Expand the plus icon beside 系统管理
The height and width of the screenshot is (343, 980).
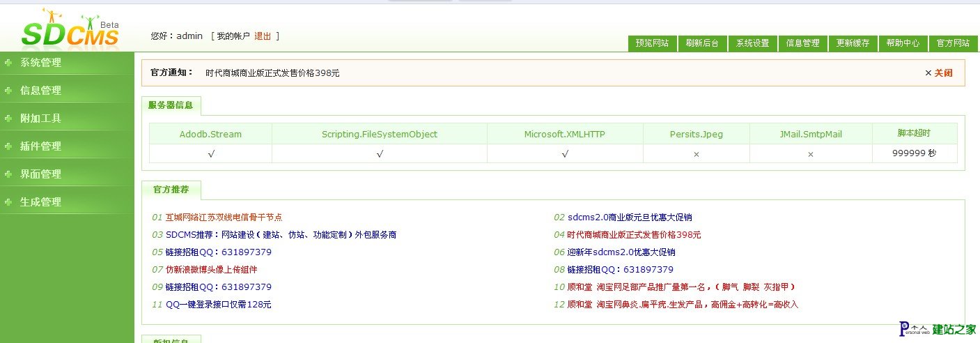click(8, 62)
